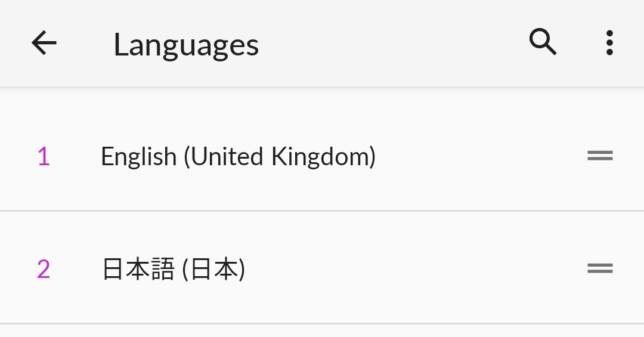This screenshot has width=644, height=337.
Task: Choose the Japanese language entry
Action: click(x=174, y=270)
